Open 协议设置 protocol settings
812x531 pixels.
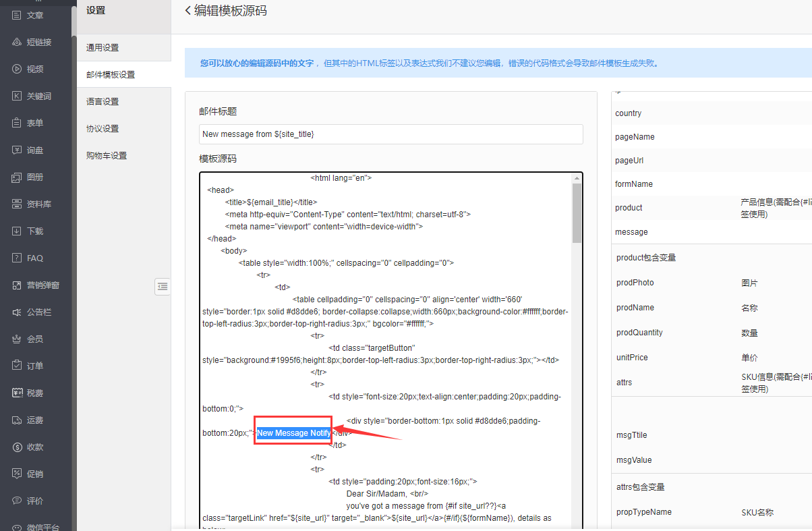pyautogui.click(x=103, y=129)
